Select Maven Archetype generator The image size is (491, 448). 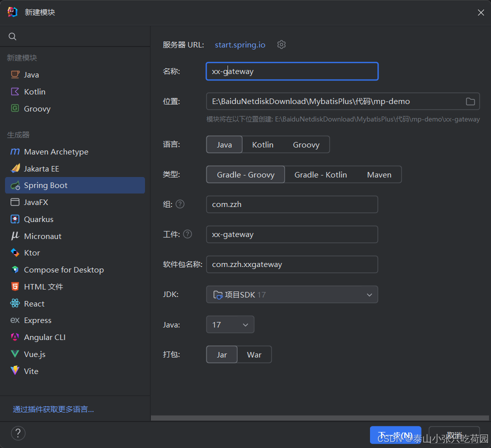(75, 151)
